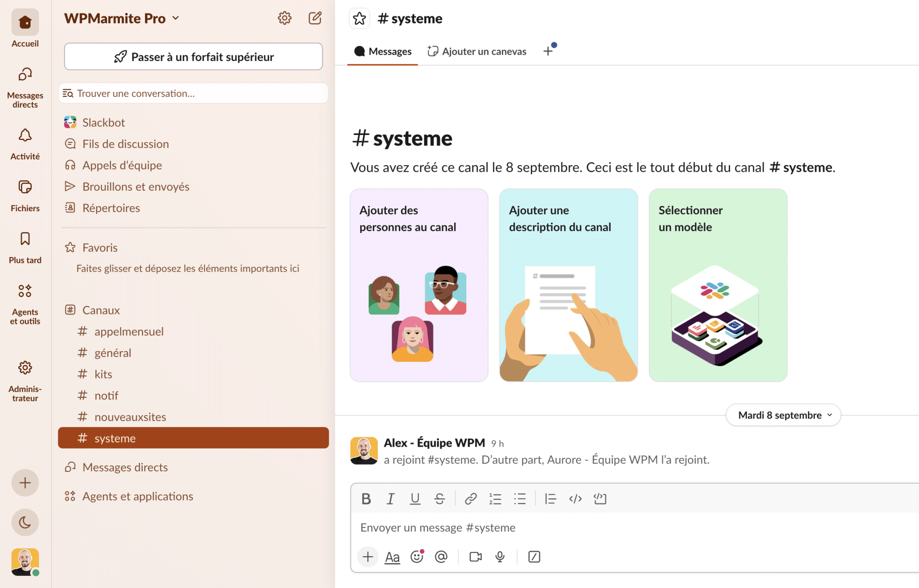Start a numbered list

pos(495,499)
